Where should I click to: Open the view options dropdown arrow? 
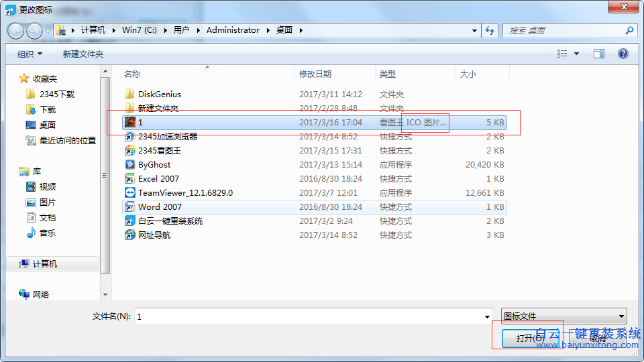[x=576, y=54]
